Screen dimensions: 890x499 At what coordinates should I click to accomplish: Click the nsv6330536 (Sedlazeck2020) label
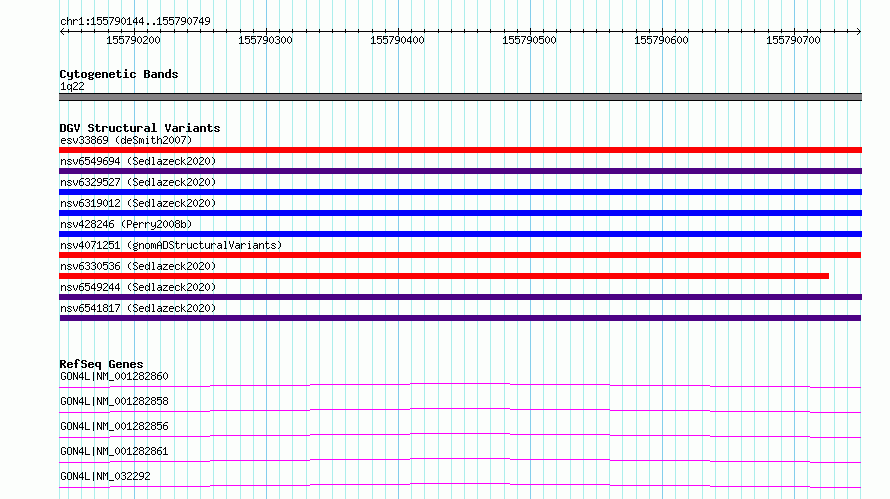(138, 266)
